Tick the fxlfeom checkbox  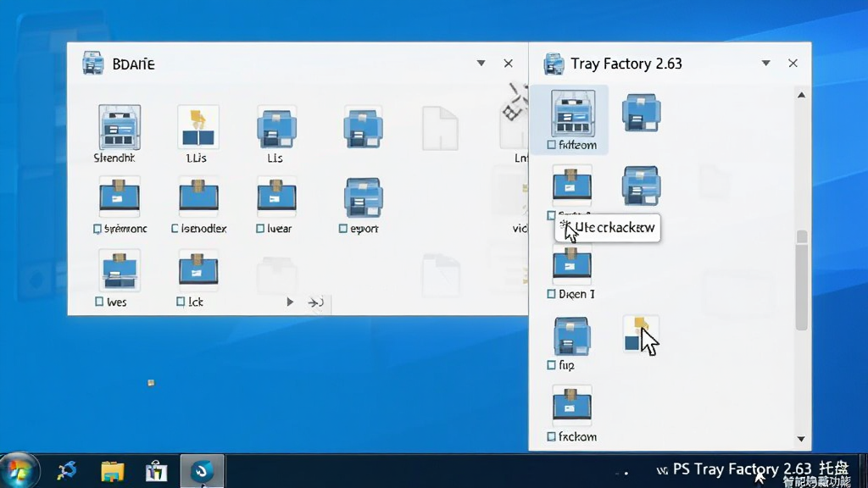[x=551, y=145]
